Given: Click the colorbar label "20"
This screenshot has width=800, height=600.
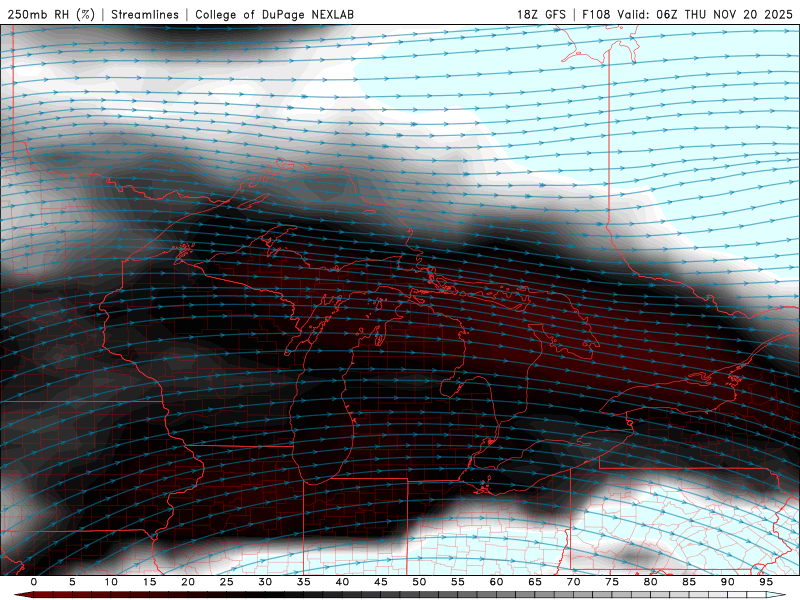Looking at the screenshot, I should (x=188, y=582).
